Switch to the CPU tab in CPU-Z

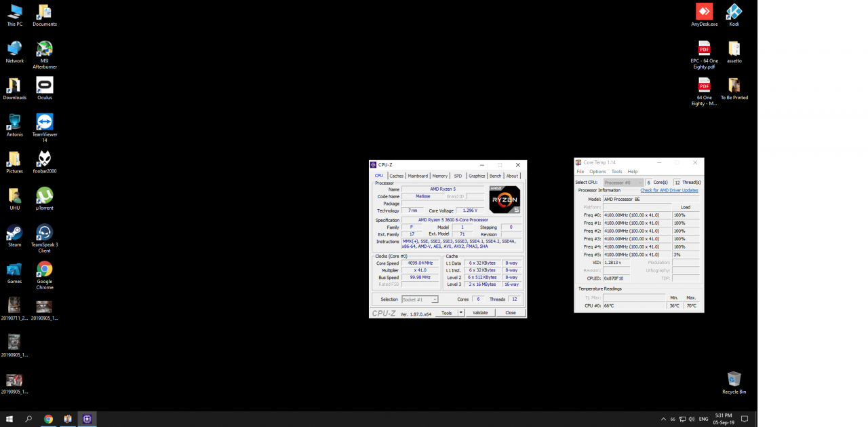[379, 176]
